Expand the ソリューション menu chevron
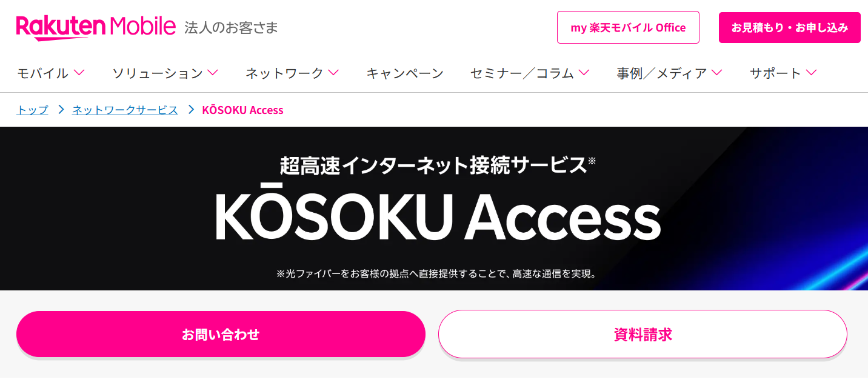Viewport: 868px width, 388px height. [212, 73]
